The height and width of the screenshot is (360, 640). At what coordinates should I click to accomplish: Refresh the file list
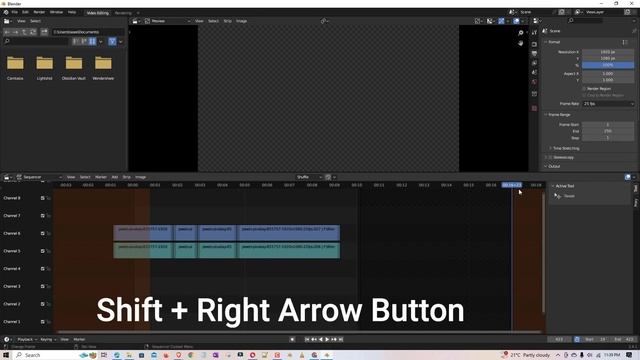pos(33,32)
